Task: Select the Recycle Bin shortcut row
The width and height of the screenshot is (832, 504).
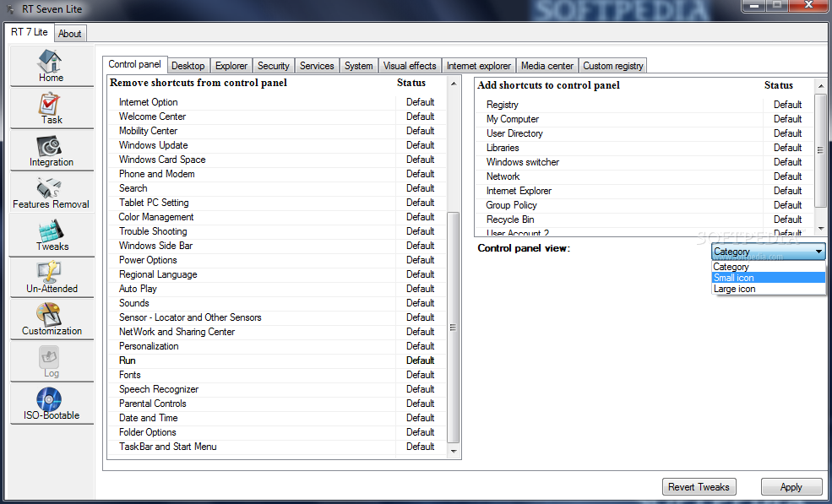Action: (645, 219)
